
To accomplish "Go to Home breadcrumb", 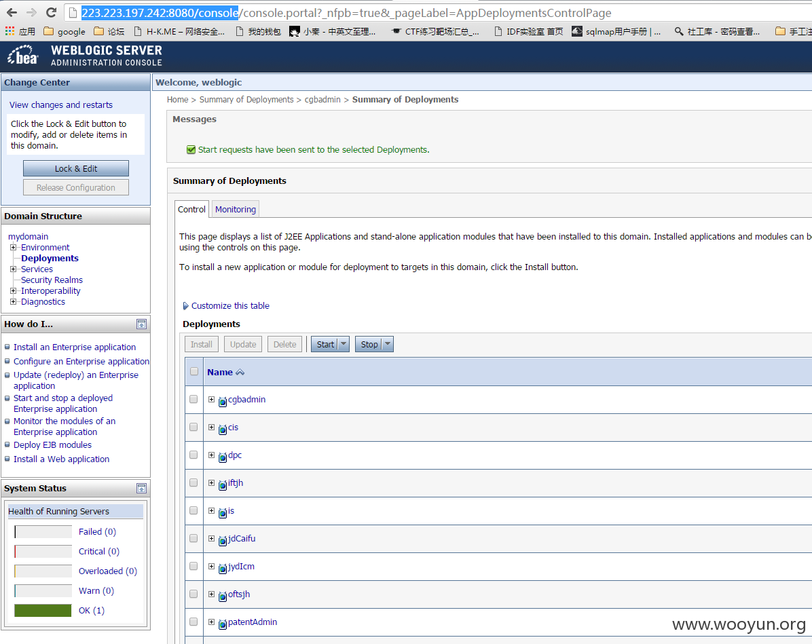I will tap(178, 99).
